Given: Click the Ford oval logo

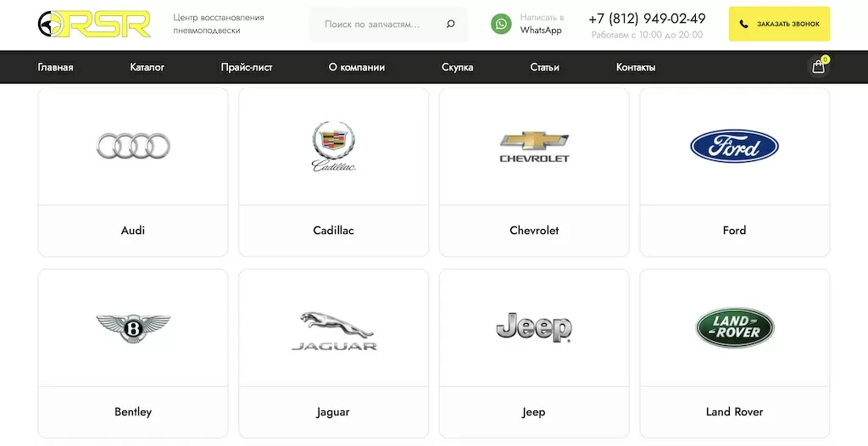Looking at the screenshot, I should point(735,147).
